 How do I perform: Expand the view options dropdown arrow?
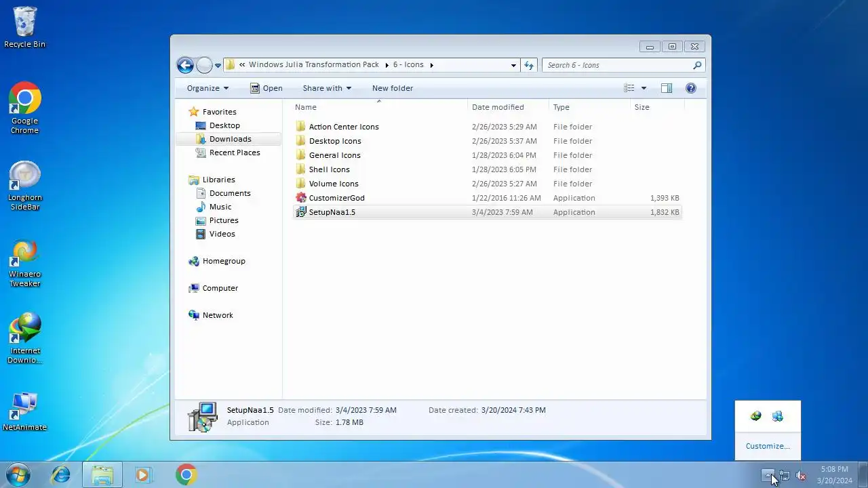(644, 88)
